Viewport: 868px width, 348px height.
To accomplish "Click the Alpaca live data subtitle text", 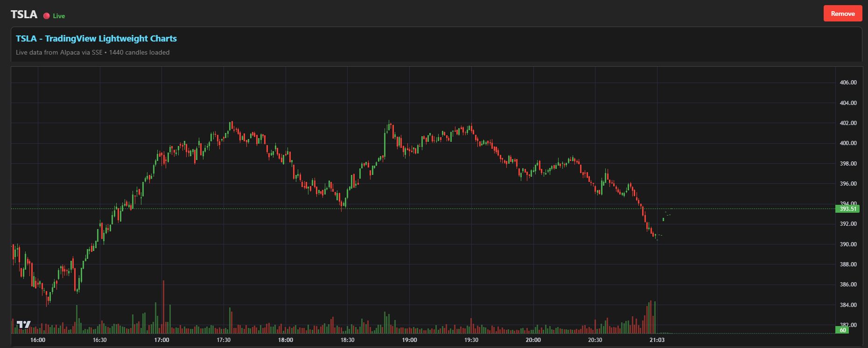I will click(92, 52).
